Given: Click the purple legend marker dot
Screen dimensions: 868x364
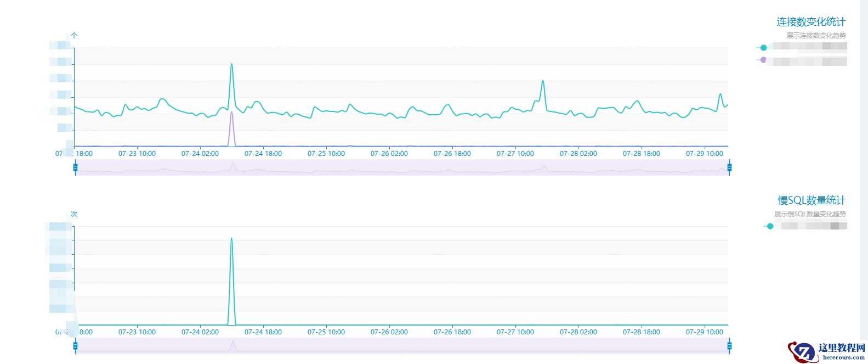Looking at the screenshot, I should point(763,59).
